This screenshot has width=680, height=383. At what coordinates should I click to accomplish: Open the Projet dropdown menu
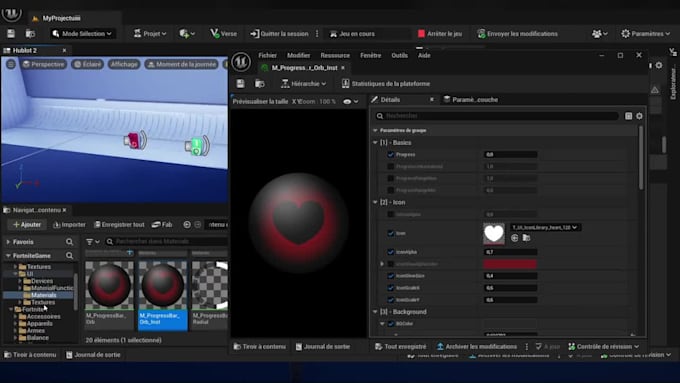point(150,33)
